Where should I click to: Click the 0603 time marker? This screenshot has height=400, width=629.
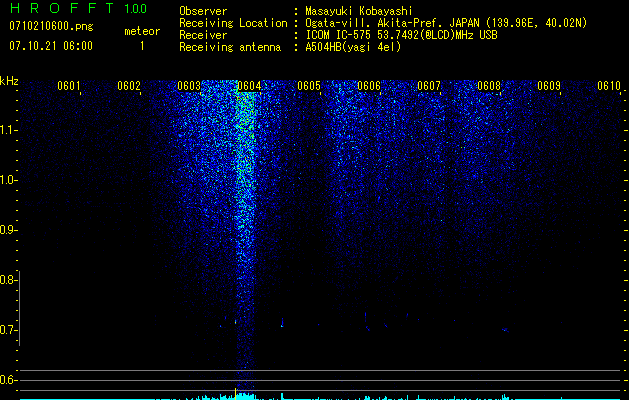pyautogui.click(x=189, y=86)
